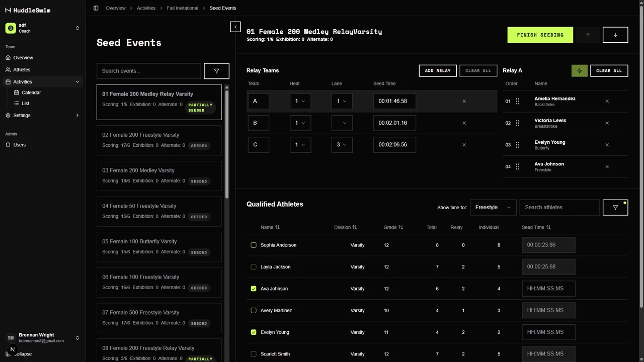Image resolution: width=644 pixels, height=362 pixels.
Task: Open the Calendar view under Activities
Action: pyautogui.click(x=31, y=93)
